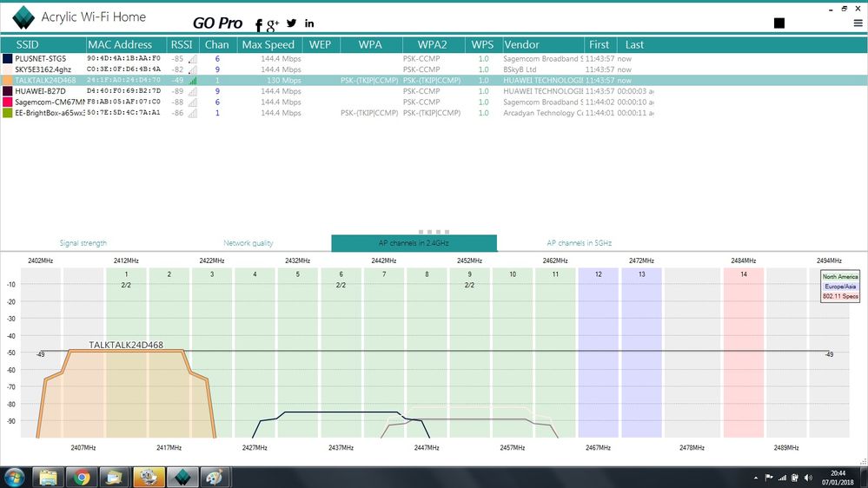Open the Google Plus social icon
The width and height of the screenshot is (868, 488).
272,24
